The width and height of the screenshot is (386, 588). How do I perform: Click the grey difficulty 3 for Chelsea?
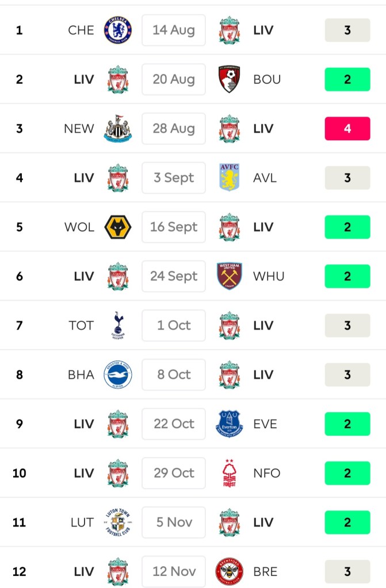click(x=347, y=30)
